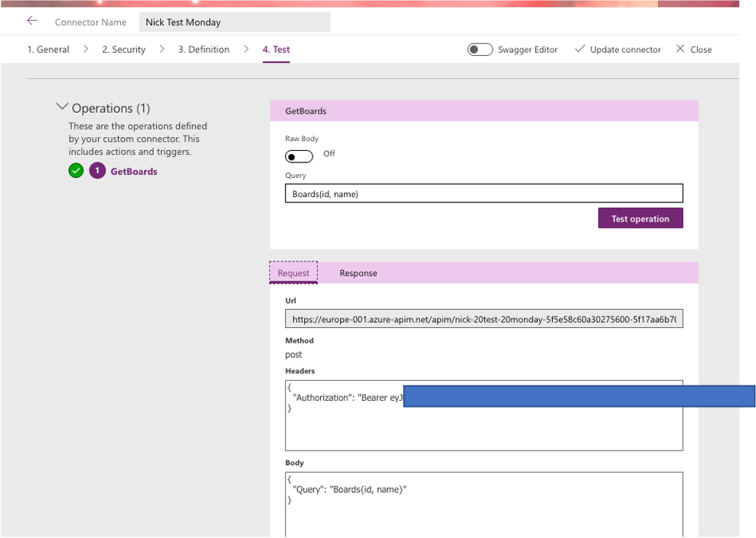756x538 pixels.
Task: Click the 'post' method value
Action: click(x=293, y=355)
